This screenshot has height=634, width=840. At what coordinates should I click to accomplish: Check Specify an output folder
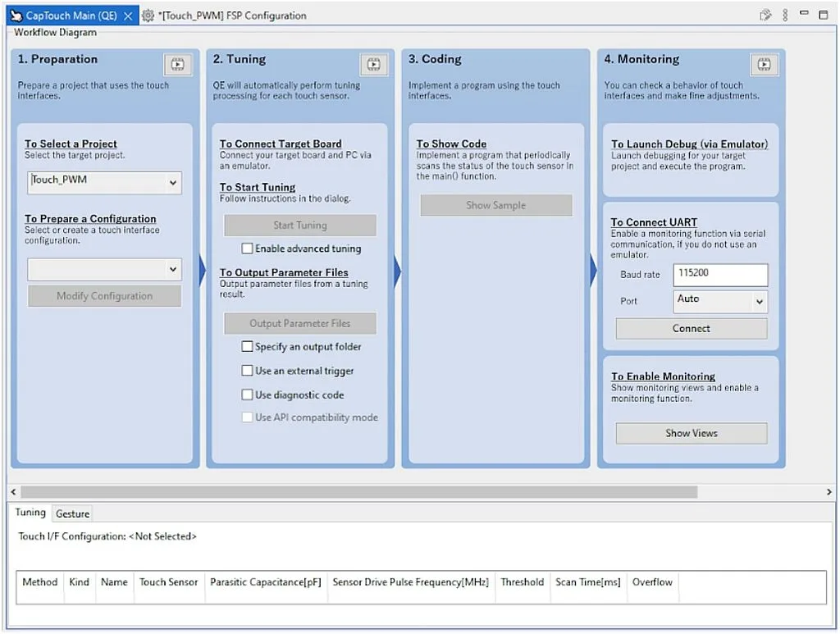coord(247,347)
